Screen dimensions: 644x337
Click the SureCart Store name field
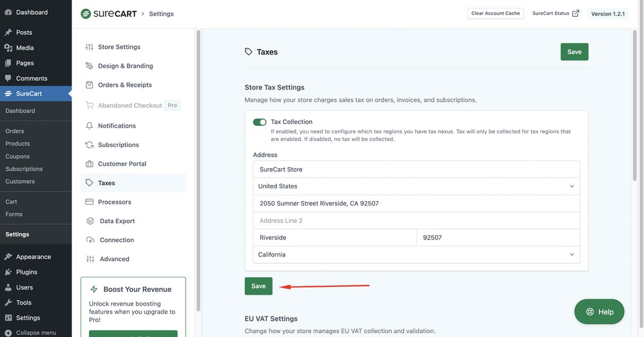pyautogui.click(x=416, y=169)
